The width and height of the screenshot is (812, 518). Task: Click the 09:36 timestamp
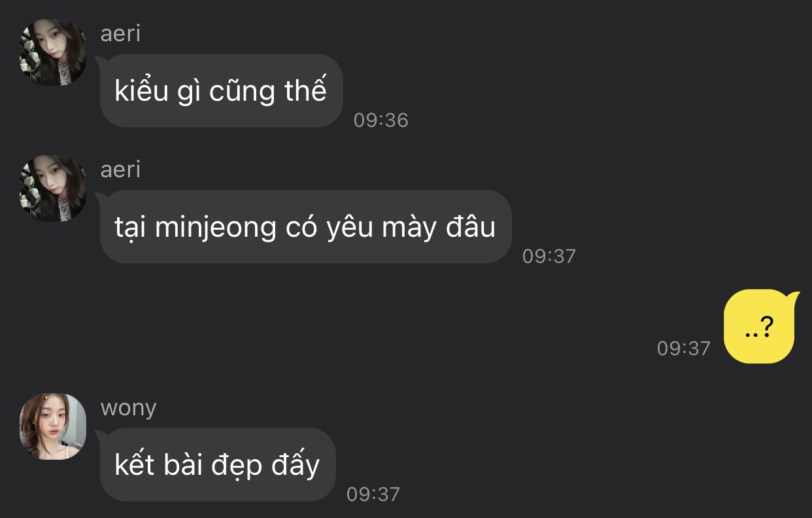[x=381, y=120]
